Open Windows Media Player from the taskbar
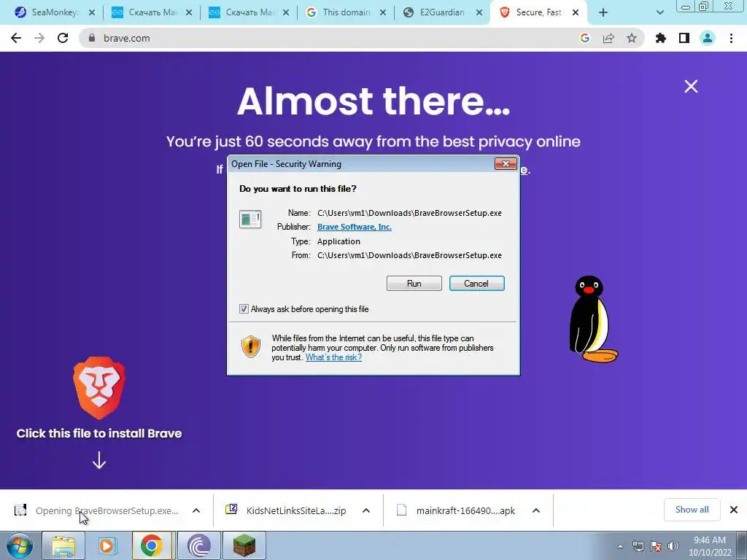The width and height of the screenshot is (747, 560). coord(108,545)
